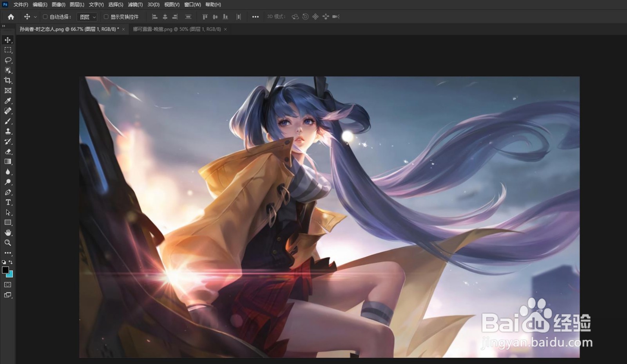Open the 编辑(E) menu
This screenshot has height=364, width=627.
(40, 5)
